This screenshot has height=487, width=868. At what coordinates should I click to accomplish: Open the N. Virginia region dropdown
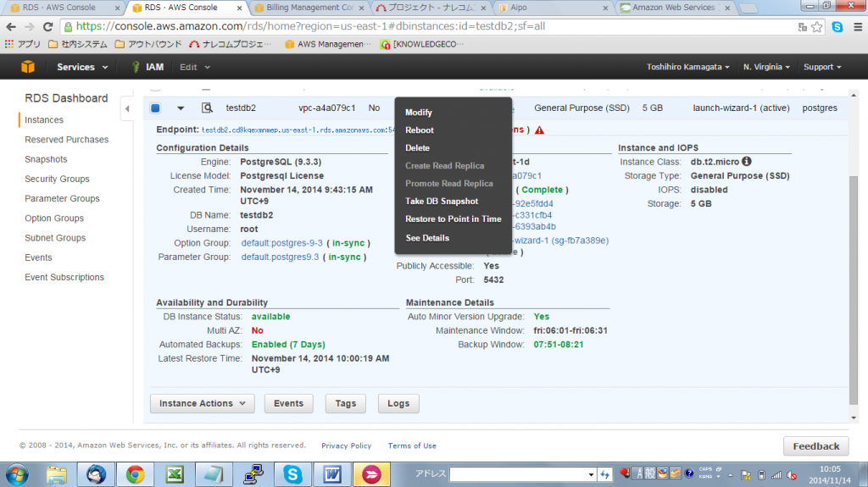click(x=766, y=67)
